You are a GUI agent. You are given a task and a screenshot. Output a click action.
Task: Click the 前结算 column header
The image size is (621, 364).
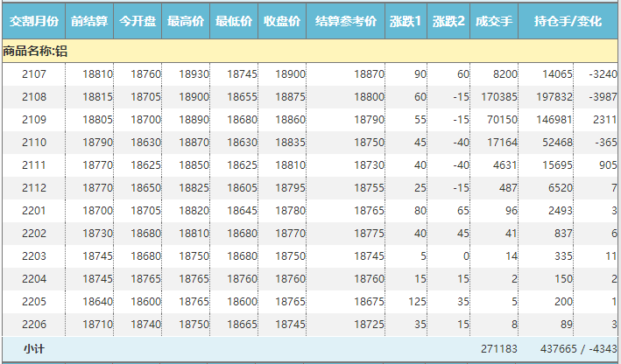(x=90, y=20)
